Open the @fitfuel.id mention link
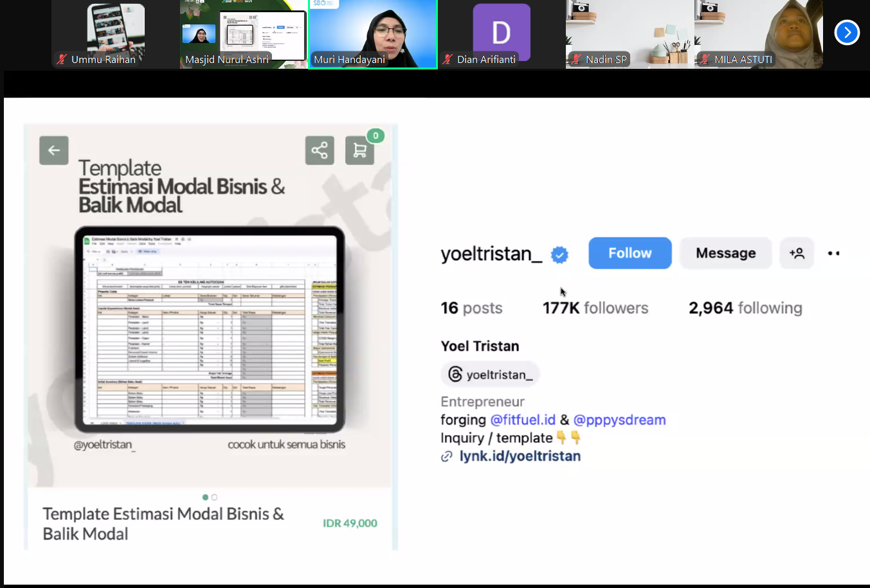870x588 pixels. pyautogui.click(x=522, y=420)
